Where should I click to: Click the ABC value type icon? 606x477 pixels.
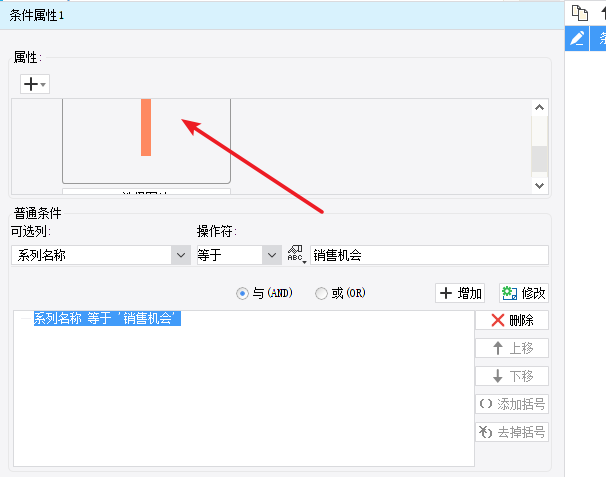pyautogui.click(x=296, y=254)
